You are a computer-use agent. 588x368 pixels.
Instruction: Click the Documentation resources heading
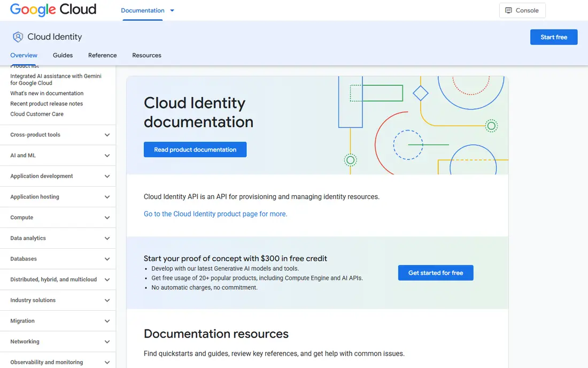tap(216, 333)
